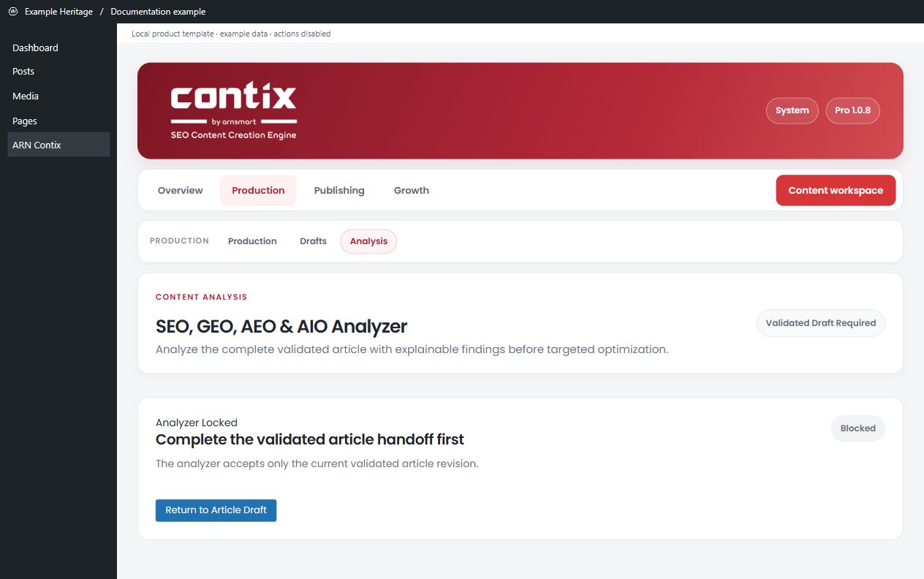Switch to the Growth tab
924x579 pixels.
(x=412, y=191)
